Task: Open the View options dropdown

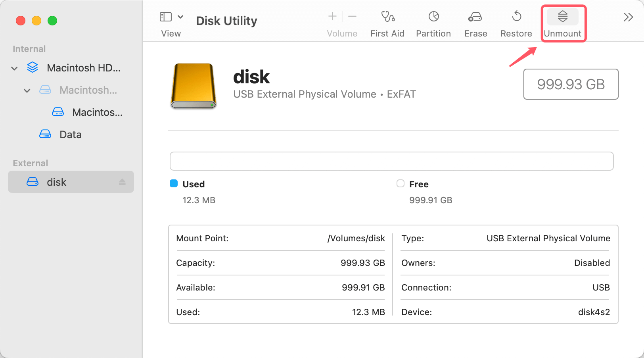Action: tap(181, 17)
